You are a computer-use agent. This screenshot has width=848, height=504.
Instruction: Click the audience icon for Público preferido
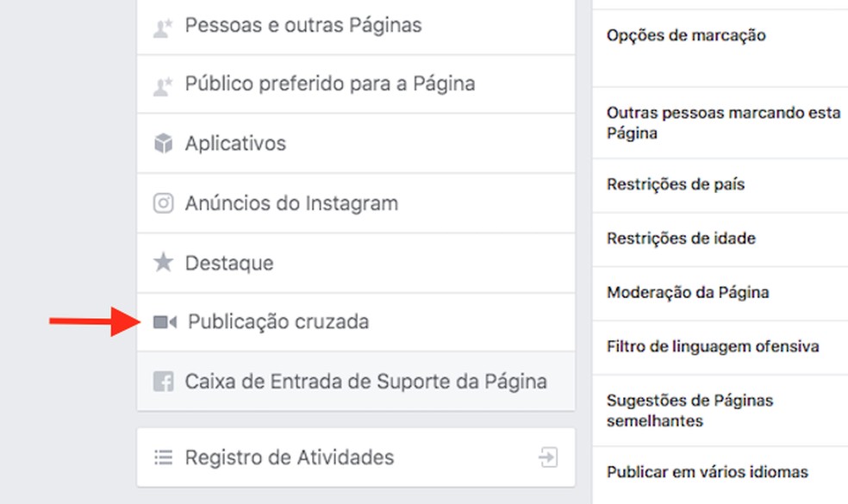[x=165, y=84]
